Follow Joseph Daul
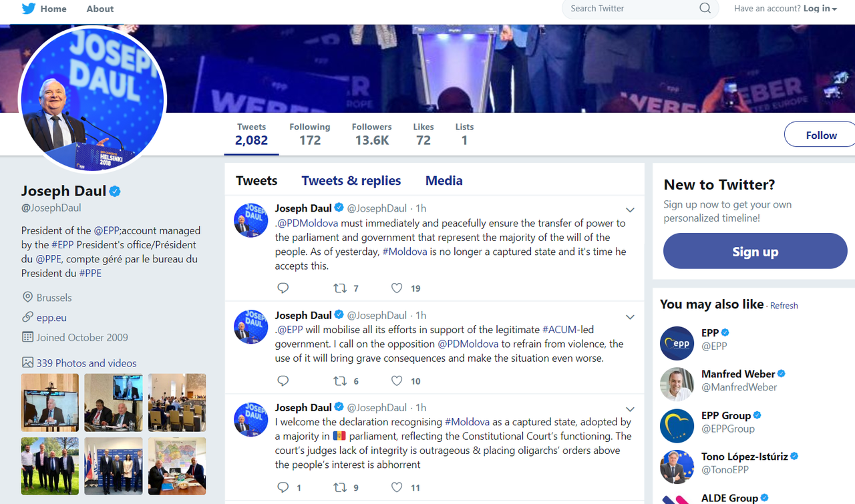This screenshot has width=855, height=504. point(820,135)
